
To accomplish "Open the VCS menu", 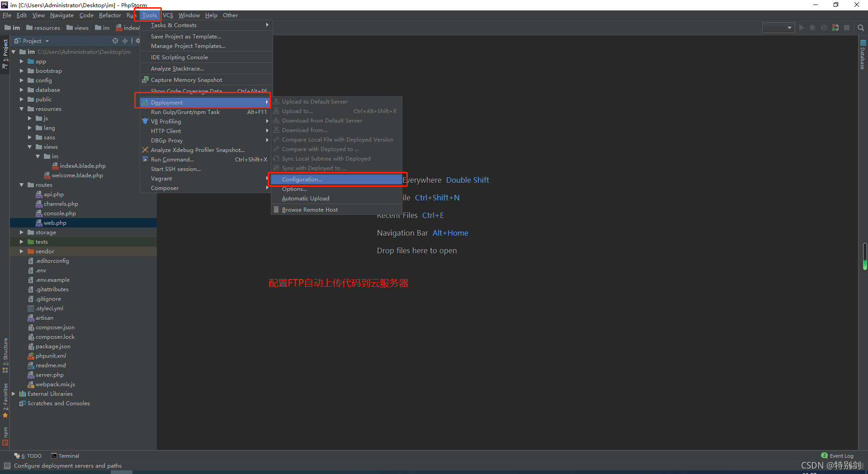I will pos(168,15).
